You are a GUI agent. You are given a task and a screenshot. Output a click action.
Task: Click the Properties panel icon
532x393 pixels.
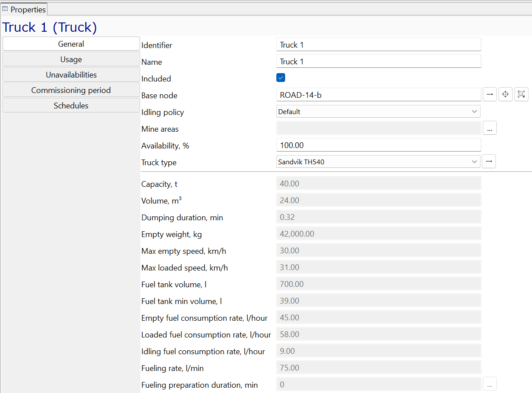pos(5,9)
